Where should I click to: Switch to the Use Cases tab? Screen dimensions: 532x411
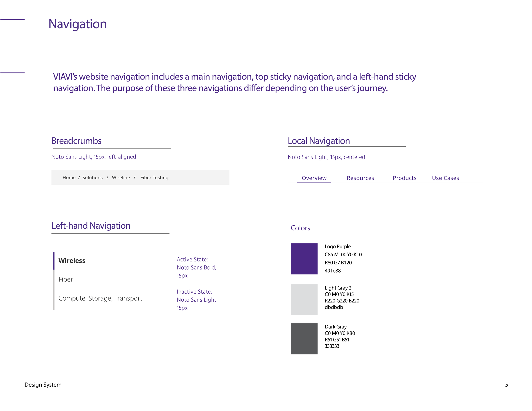pos(445,178)
